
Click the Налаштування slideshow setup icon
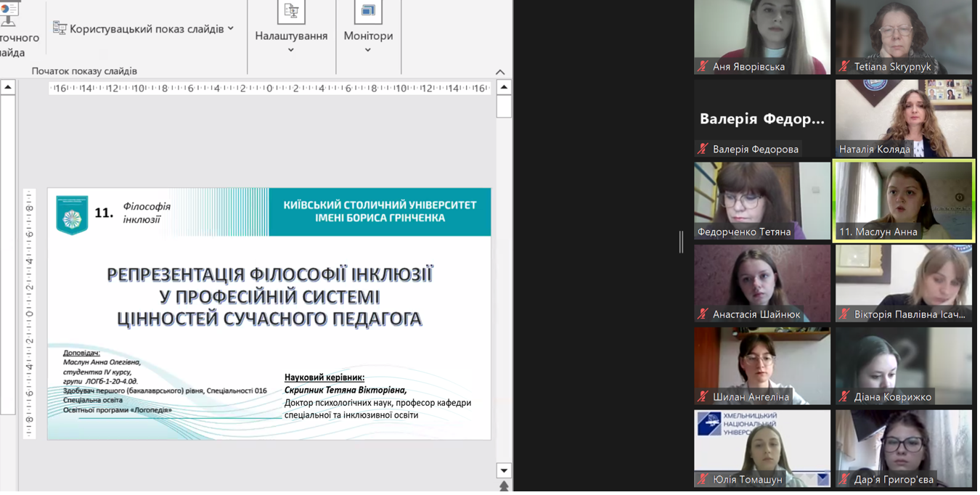tap(291, 11)
